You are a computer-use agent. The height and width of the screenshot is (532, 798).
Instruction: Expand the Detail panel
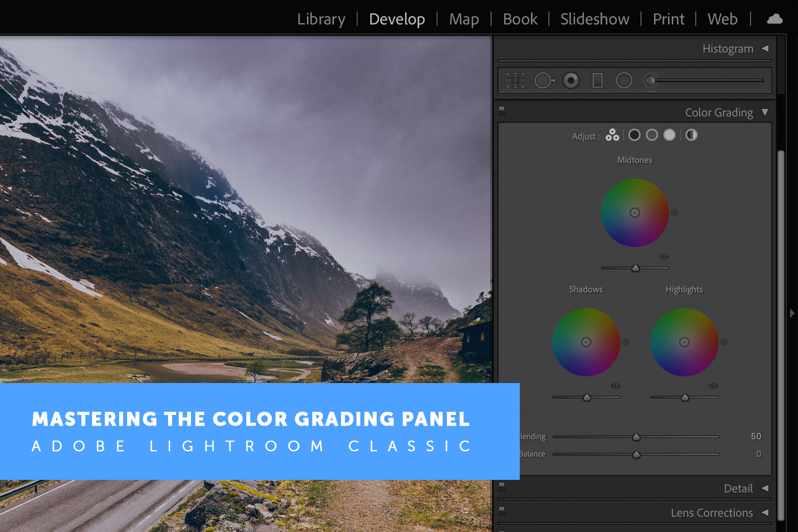765,488
